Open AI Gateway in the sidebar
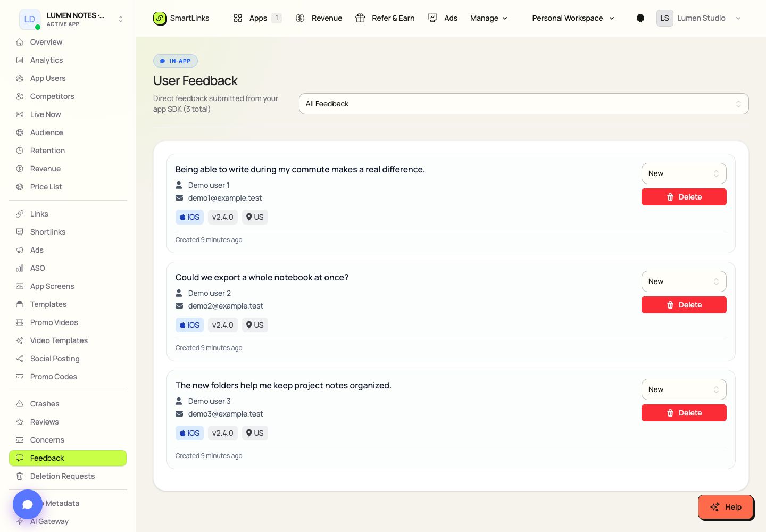 tap(68, 521)
